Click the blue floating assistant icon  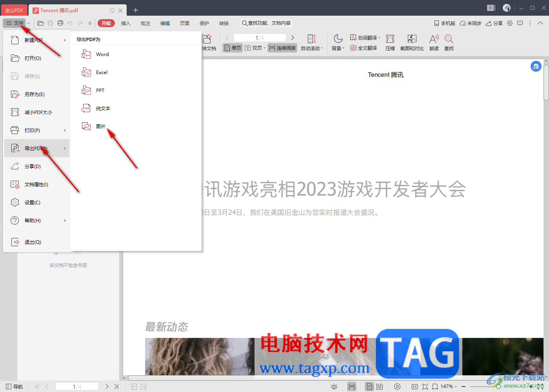click(536, 66)
